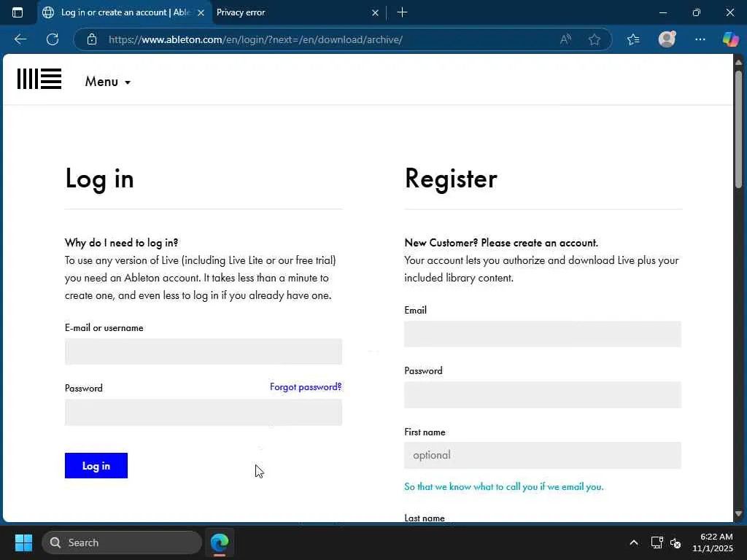This screenshot has height=560, width=747.
Task: Open browser profile avatar
Action: click(x=667, y=39)
